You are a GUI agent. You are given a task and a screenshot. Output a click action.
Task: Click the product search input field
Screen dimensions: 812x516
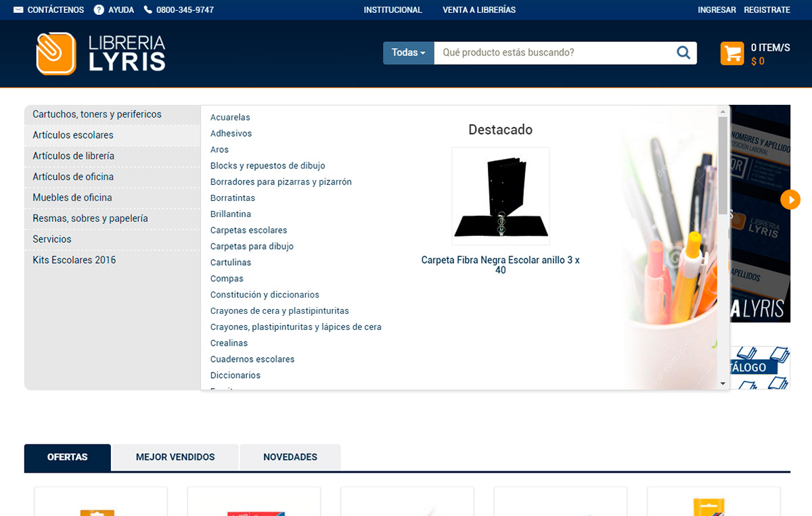tap(551, 53)
